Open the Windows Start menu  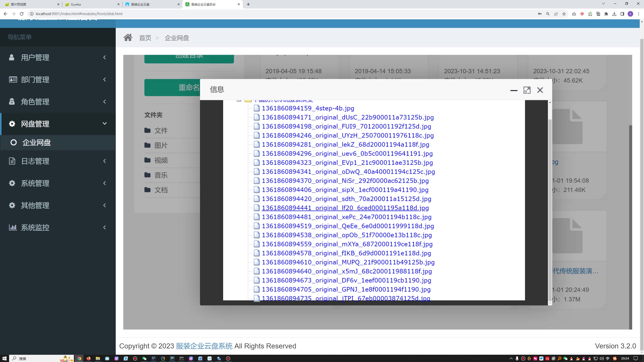[x=4, y=358]
